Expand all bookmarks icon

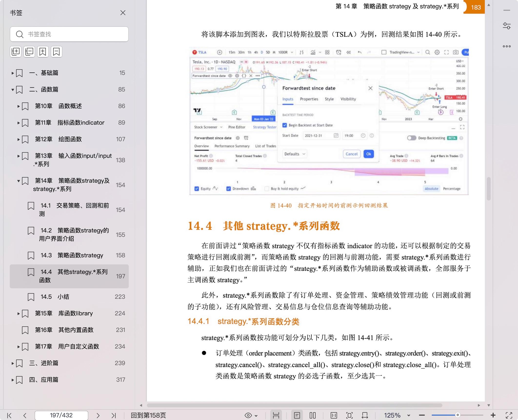pos(16,51)
